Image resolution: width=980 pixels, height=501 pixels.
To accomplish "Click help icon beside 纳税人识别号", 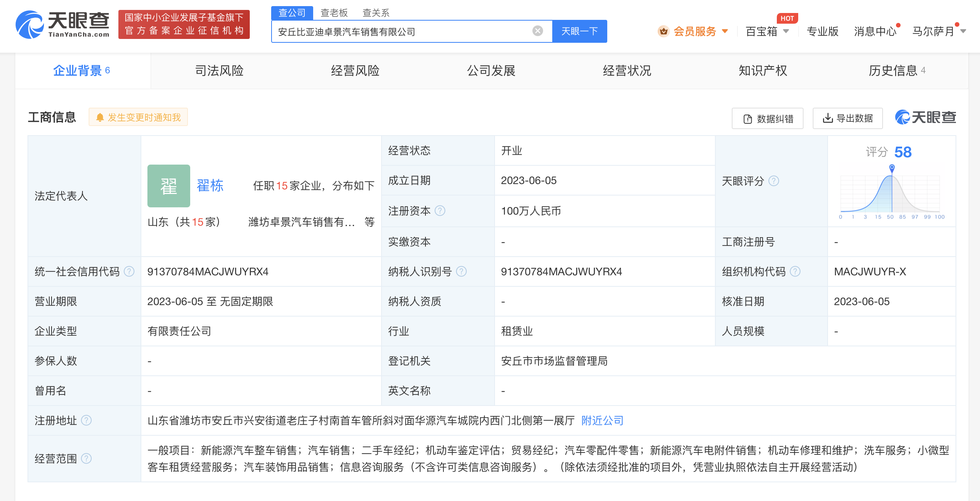I will [x=461, y=272].
